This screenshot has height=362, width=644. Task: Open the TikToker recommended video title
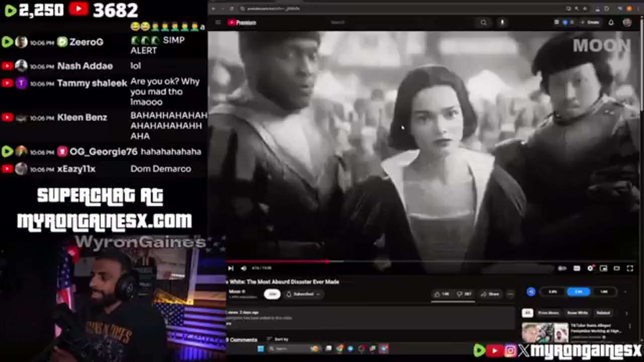tap(596, 328)
